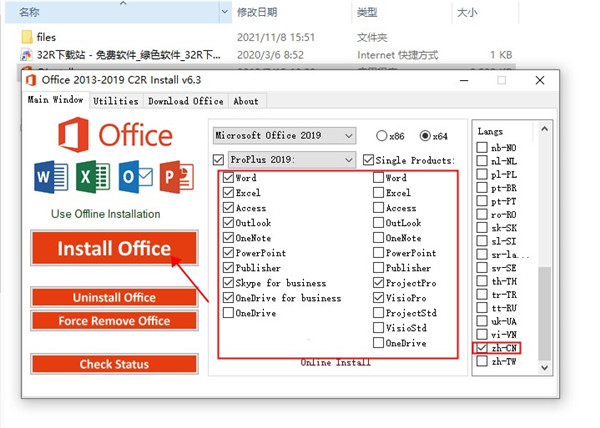Click the 32R shortcut file icon in Explorer
This screenshot has width=600, height=428.
(x=26, y=55)
